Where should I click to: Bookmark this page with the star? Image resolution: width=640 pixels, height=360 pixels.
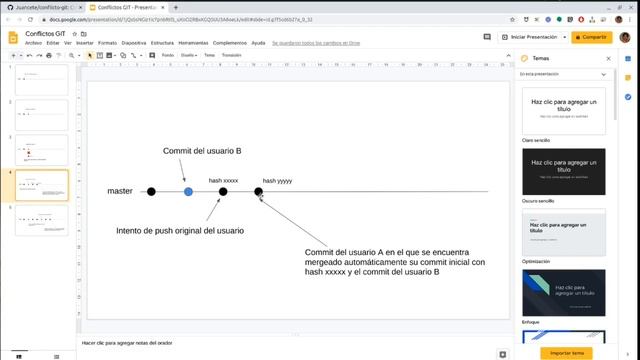[x=513, y=20]
